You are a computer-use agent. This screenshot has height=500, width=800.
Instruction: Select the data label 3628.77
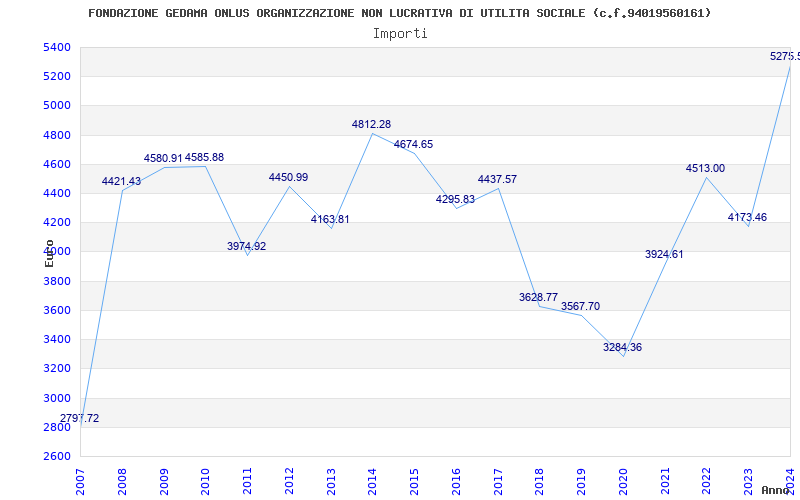point(538,297)
